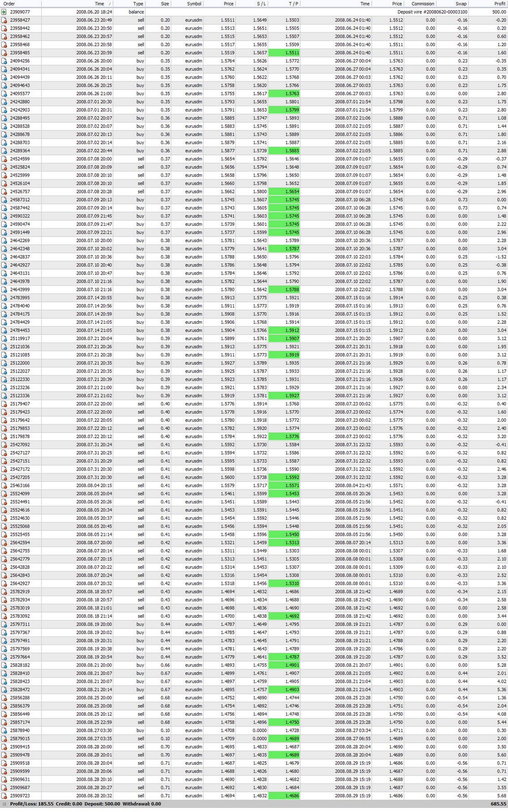Select order number 23958442
The width and height of the screenshot is (508, 812).
(20, 28)
